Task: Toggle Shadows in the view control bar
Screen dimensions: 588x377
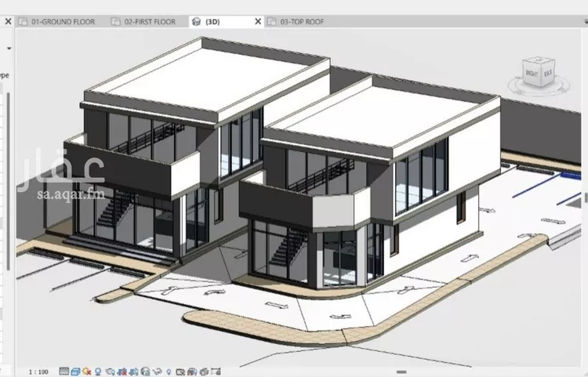Action: click(x=97, y=371)
